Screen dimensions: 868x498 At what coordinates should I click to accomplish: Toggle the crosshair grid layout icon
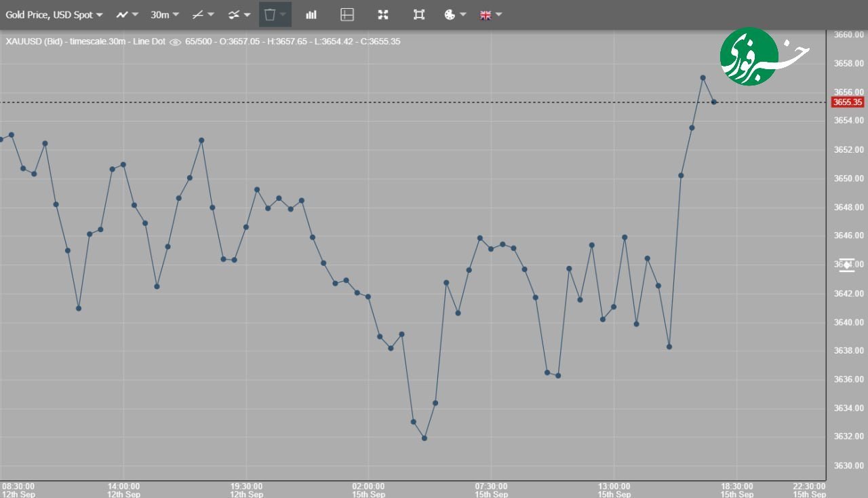pyautogui.click(x=347, y=14)
